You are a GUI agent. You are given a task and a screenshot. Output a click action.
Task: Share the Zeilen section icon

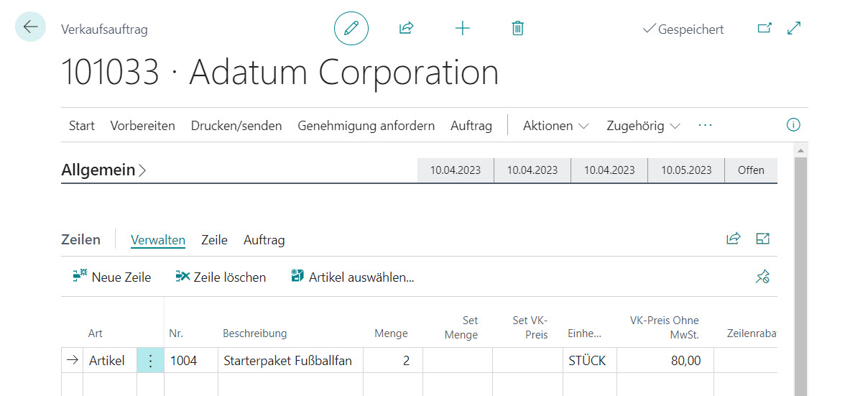(733, 239)
